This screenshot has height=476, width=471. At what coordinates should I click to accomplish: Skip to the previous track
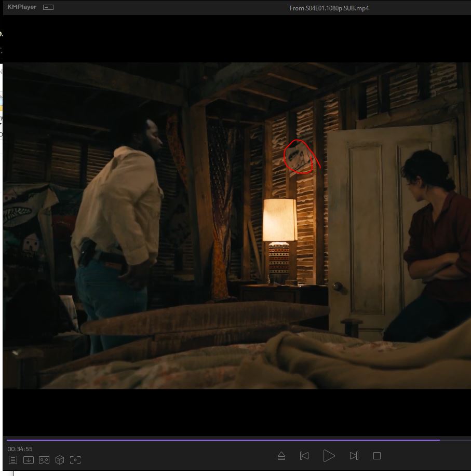coord(304,456)
